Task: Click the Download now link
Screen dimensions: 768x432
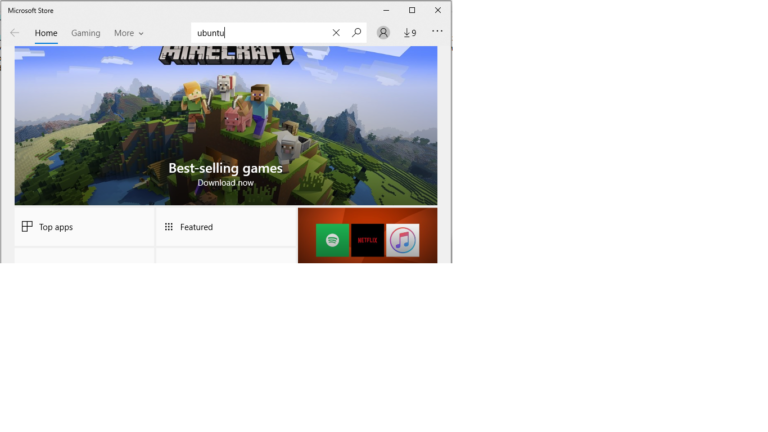Action: pyautogui.click(x=225, y=183)
